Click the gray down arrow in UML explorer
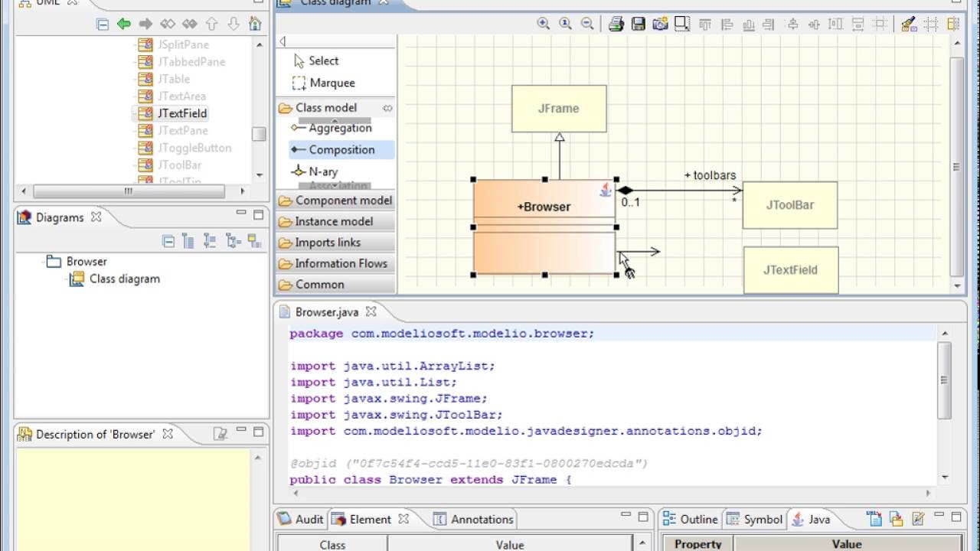Screen dimensions: 980x551 pyautogui.click(x=234, y=24)
